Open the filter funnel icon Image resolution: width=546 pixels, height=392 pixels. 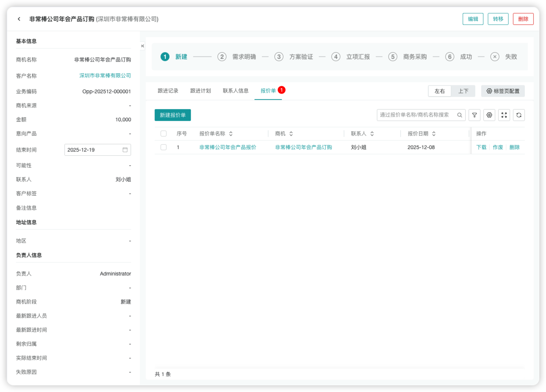[x=474, y=115]
